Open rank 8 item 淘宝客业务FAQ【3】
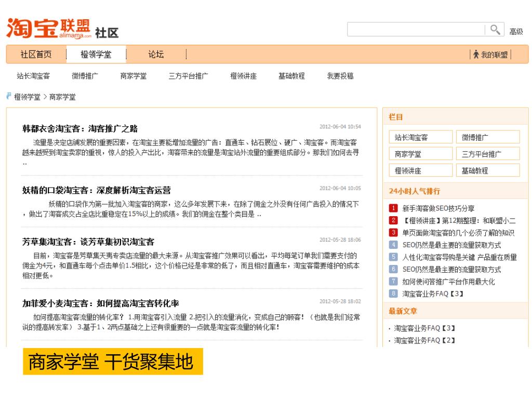Viewport: 532px width, 399px height. pos(433,294)
